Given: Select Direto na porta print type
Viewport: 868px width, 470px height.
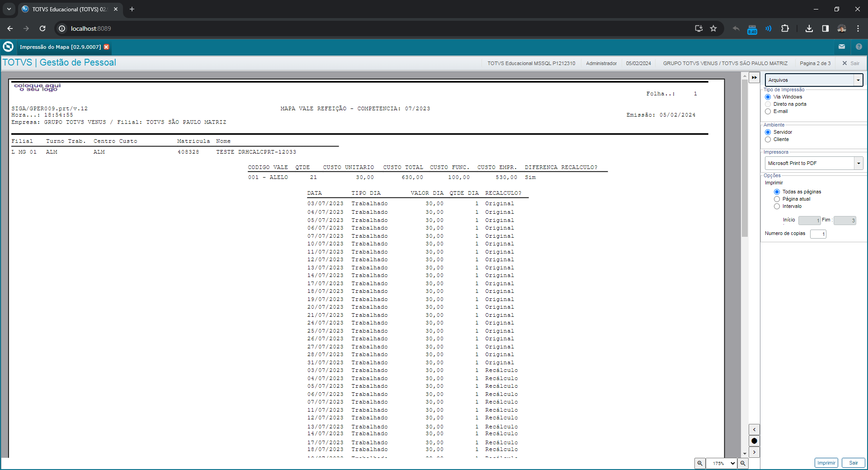Looking at the screenshot, I should 768,104.
